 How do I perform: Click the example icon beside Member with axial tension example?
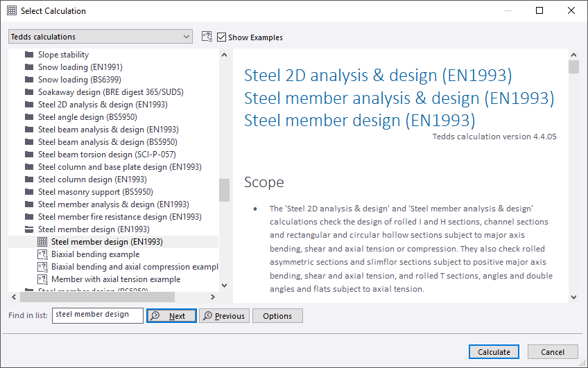42,279
